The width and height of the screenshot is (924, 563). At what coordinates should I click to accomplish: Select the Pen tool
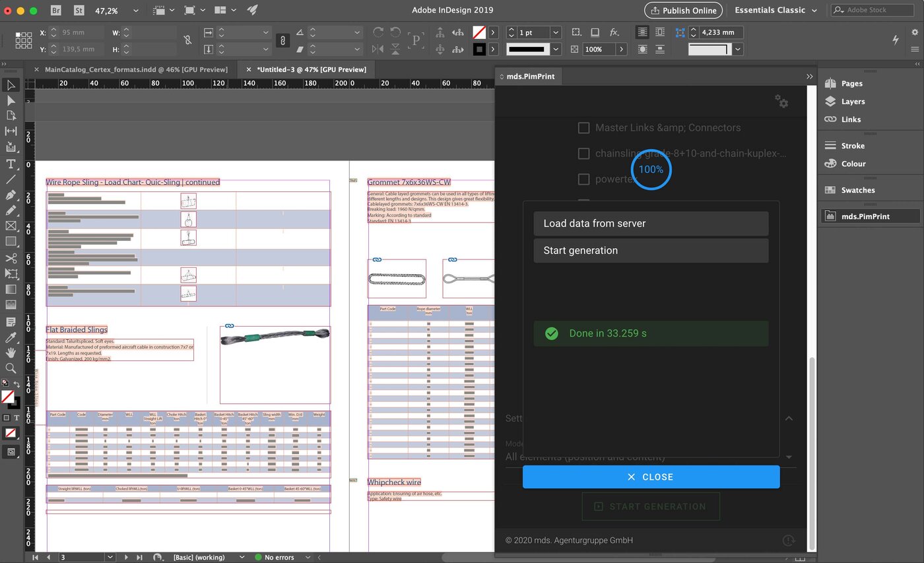pos(11,195)
